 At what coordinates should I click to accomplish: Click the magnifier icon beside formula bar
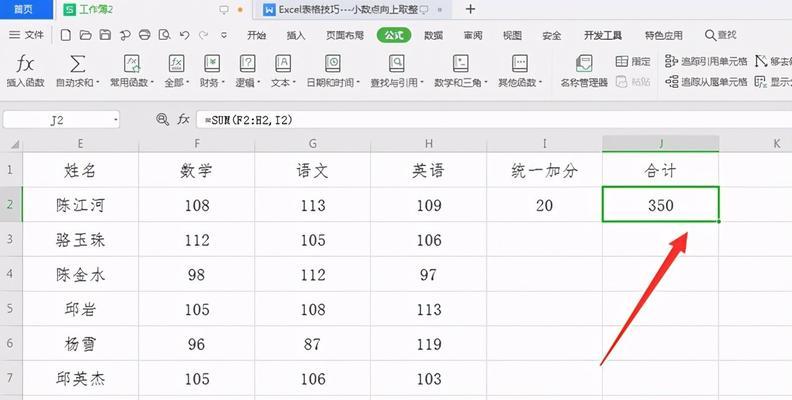[162, 120]
